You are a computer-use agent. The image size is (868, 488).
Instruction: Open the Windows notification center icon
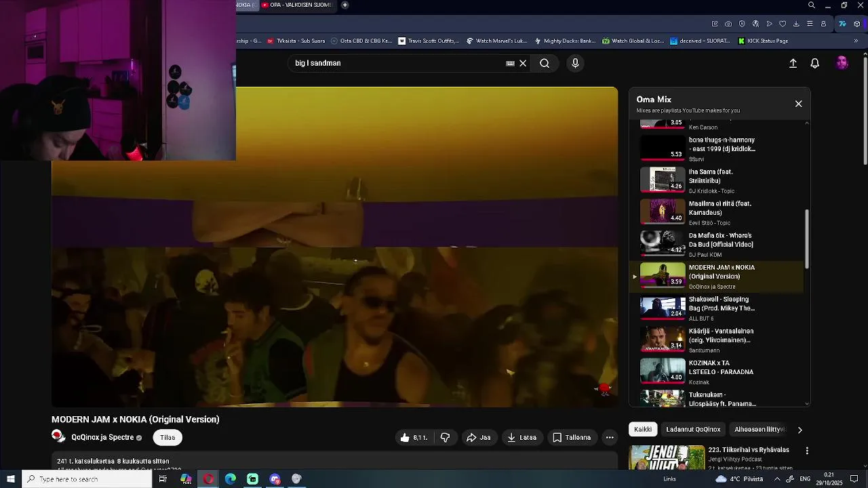[854, 479]
